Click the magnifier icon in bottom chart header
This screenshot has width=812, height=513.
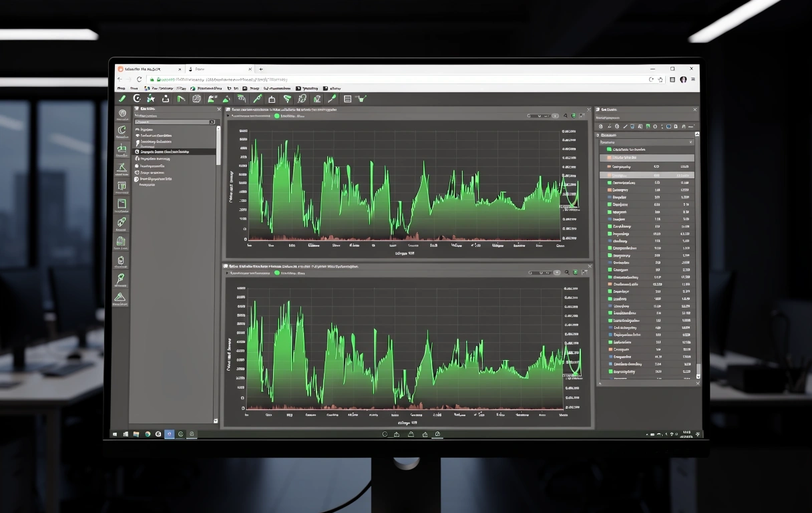[567, 273]
